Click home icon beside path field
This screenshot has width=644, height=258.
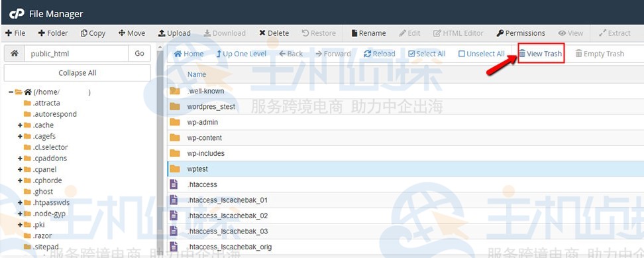tap(15, 54)
